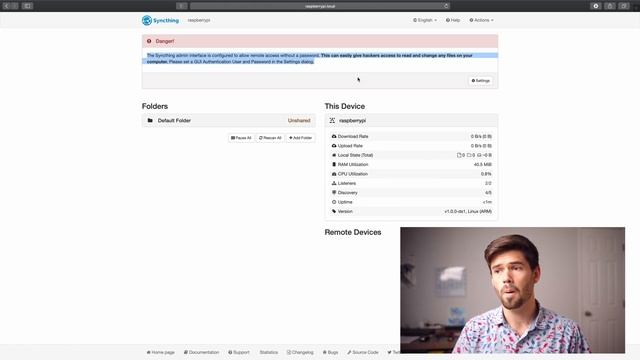The height and width of the screenshot is (360, 640).
Task: Expand the Actions dropdown menu
Action: [x=481, y=20]
